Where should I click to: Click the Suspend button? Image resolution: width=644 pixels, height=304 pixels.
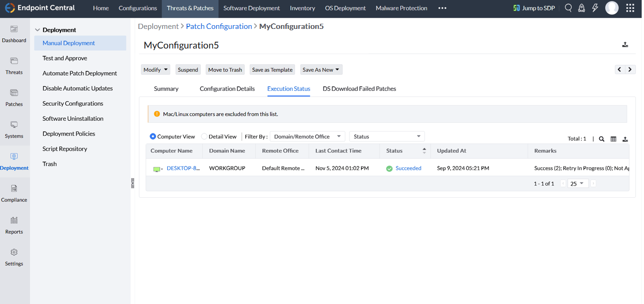click(188, 70)
